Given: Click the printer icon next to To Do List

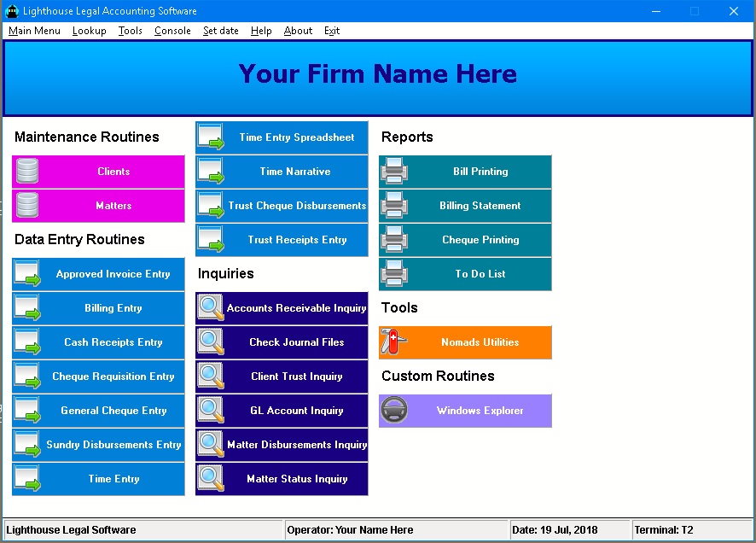Looking at the screenshot, I should pos(394,274).
